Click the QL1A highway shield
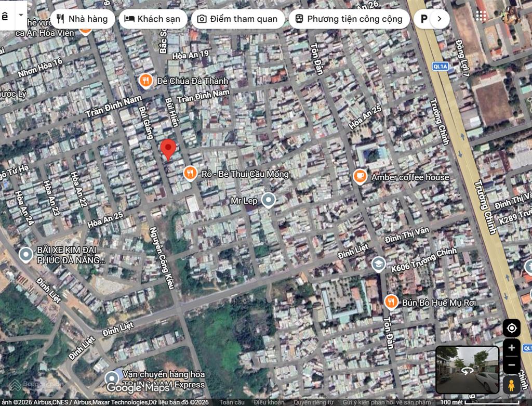This screenshot has height=406, width=532. click(441, 67)
